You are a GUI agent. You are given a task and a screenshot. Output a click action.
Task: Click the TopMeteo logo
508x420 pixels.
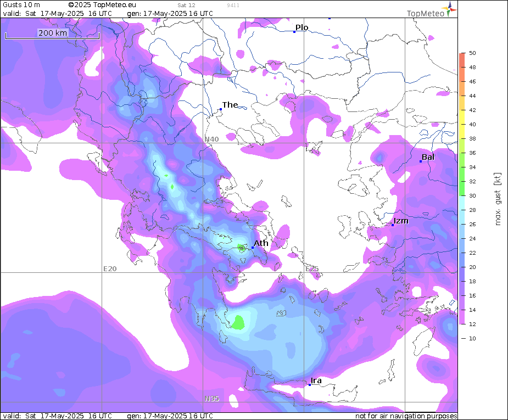pos(432,9)
